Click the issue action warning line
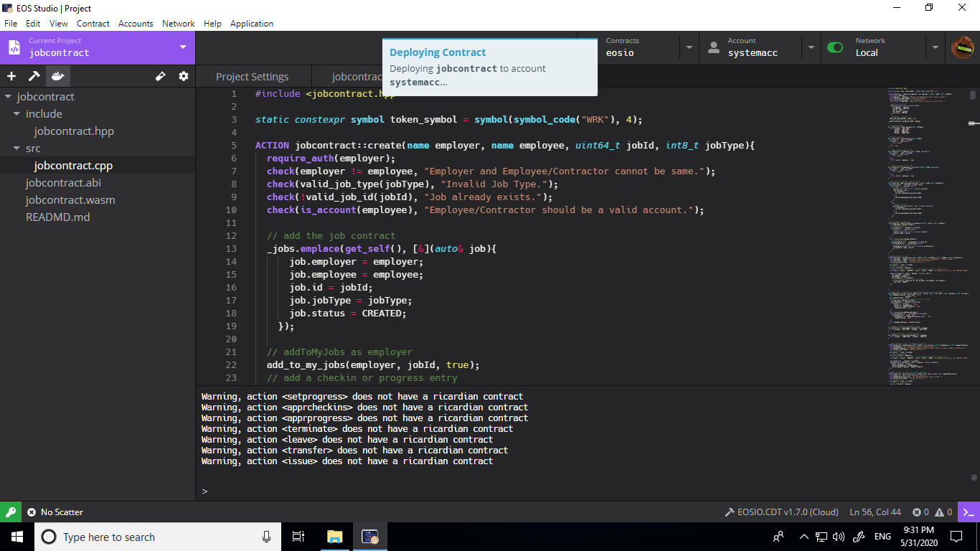This screenshot has height=551, width=980. [x=347, y=461]
